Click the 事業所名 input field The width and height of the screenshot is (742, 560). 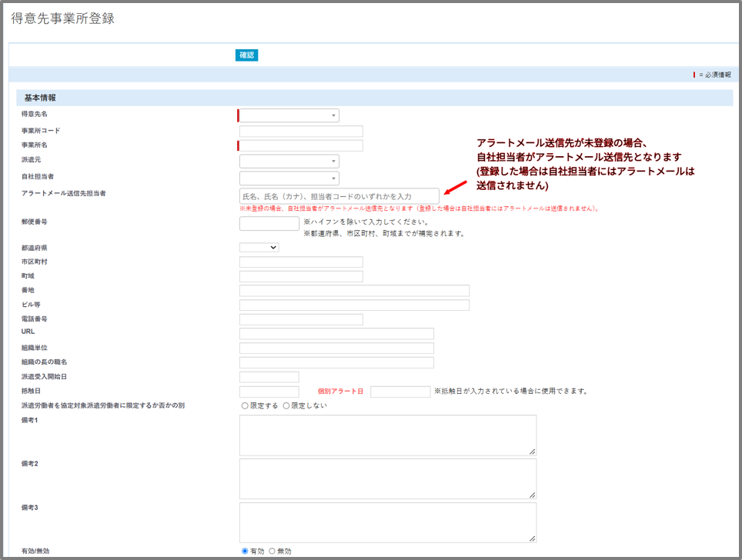pos(301,145)
